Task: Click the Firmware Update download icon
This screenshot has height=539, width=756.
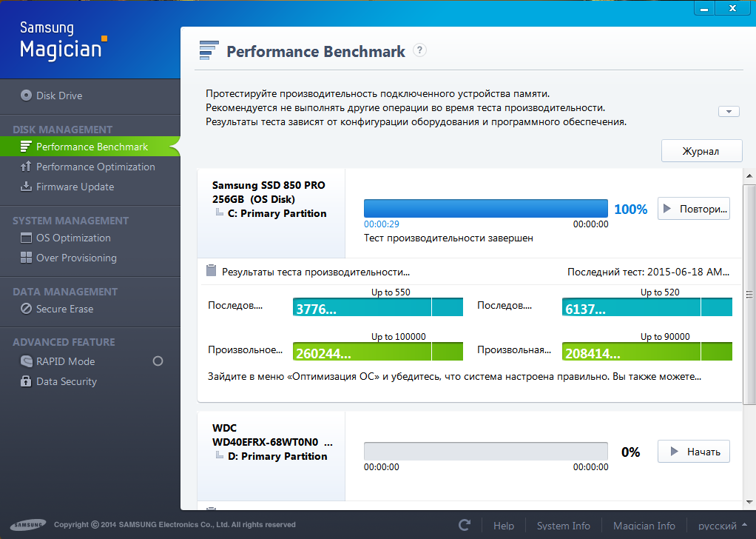Action: pyautogui.click(x=26, y=187)
